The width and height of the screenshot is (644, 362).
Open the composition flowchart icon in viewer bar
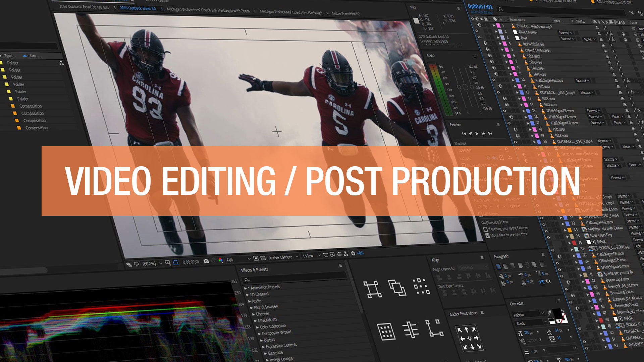point(346,254)
